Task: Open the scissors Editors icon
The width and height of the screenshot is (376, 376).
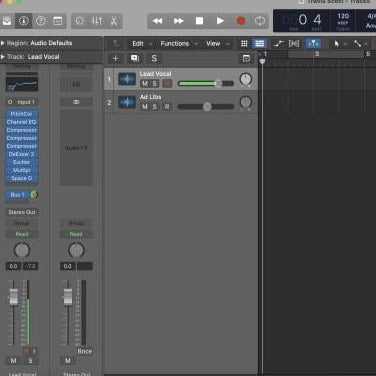Action: 114,21
